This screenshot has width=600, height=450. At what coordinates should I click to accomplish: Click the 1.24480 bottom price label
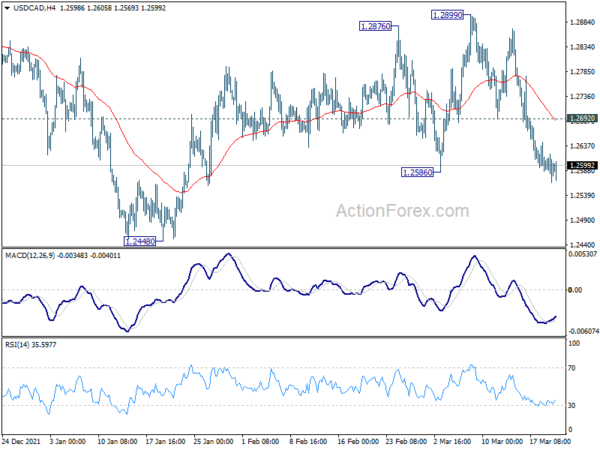pos(140,241)
